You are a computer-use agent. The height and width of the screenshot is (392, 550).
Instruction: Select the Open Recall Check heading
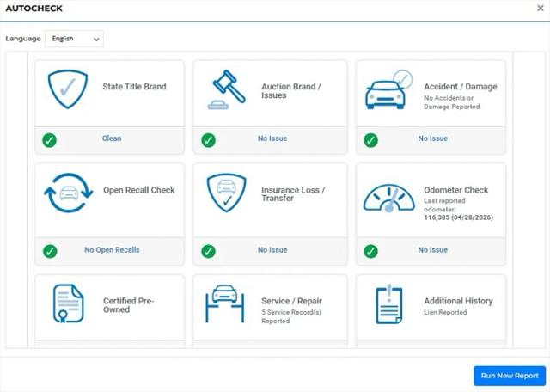tap(139, 190)
